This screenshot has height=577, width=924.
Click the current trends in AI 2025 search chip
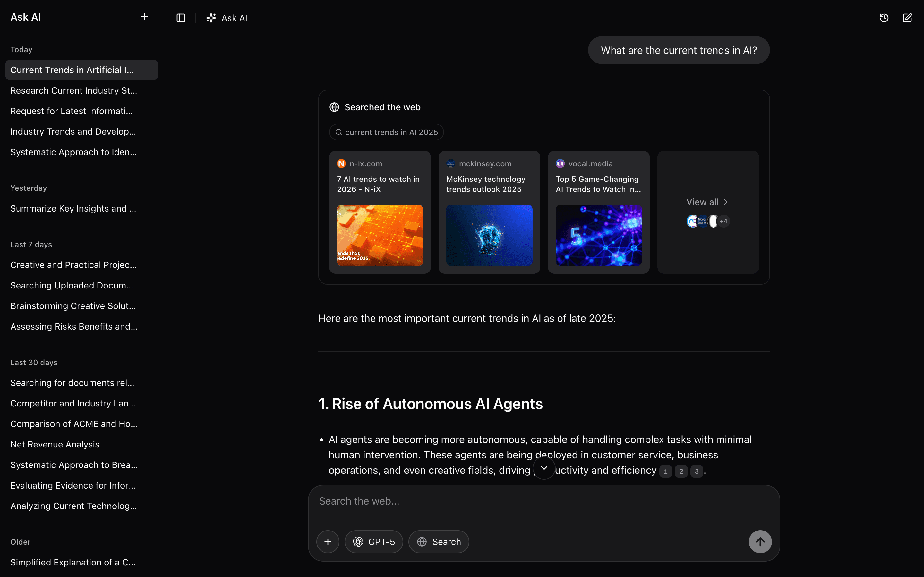[386, 132]
